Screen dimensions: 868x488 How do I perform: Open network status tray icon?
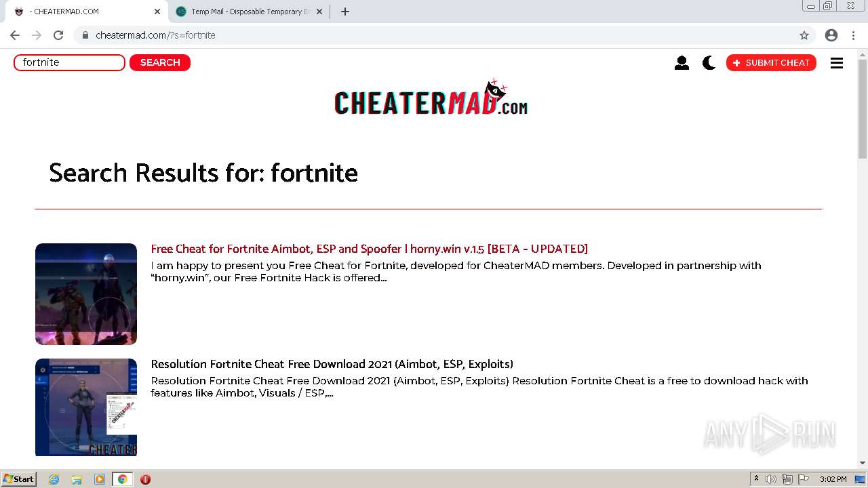[x=787, y=479]
